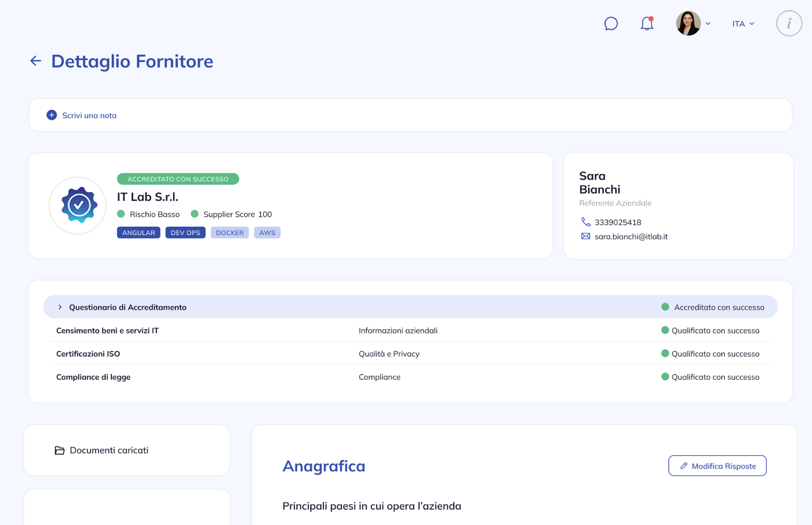Select the DEV OPS tag
The image size is (812, 525).
pyautogui.click(x=185, y=232)
